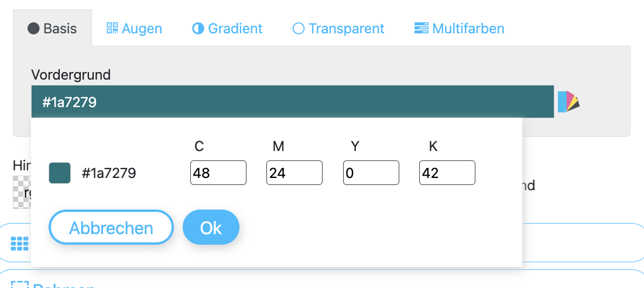Click the half-filled circle Gradient icon
Image resolution: width=644 pixels, height=288 pixels.
[x=198, y=28]
